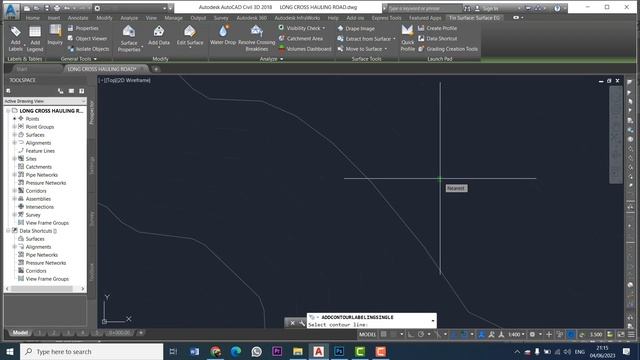The image size is (640, 360).
Task: Open the Express Tools tab
Action: tap(387, 18)
